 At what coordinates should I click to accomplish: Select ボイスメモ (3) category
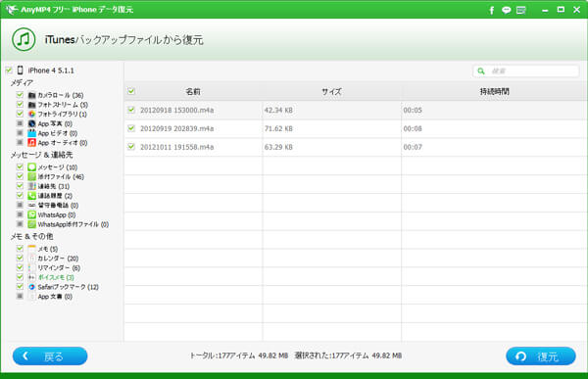click(56, 277)
